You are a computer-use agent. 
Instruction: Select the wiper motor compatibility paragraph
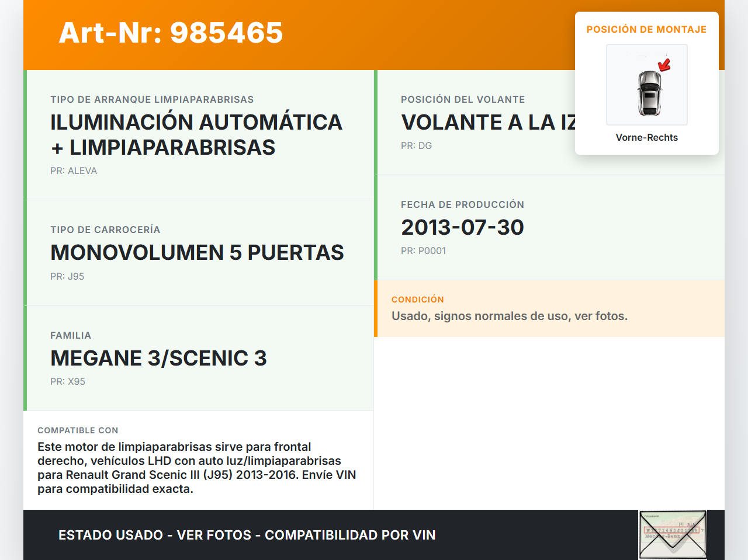point(197,468)
